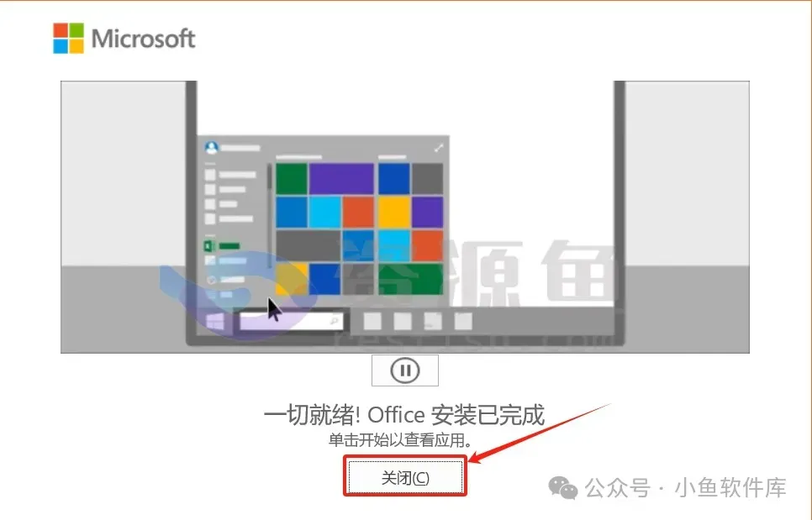The image size is (812, 520).
Task: Click the WeChat icon in the watermark
Action: [563, 487]
